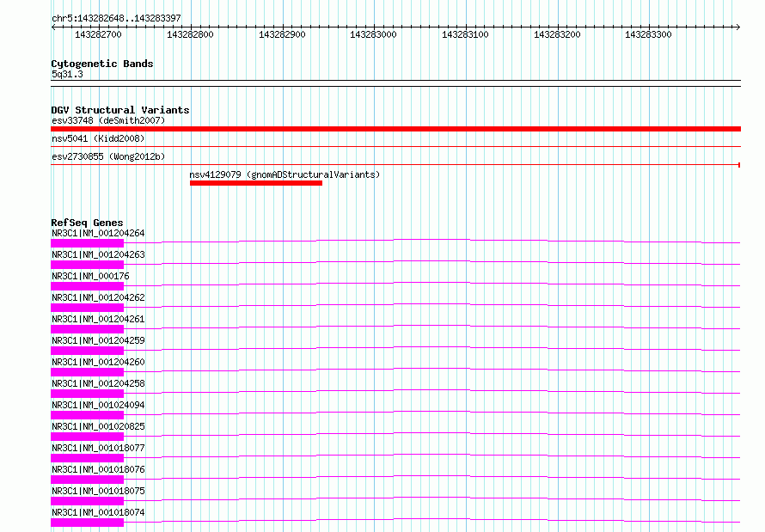
Task: Select transcript NR3C1|NM_001204264 label
Action: coord(98,233)
